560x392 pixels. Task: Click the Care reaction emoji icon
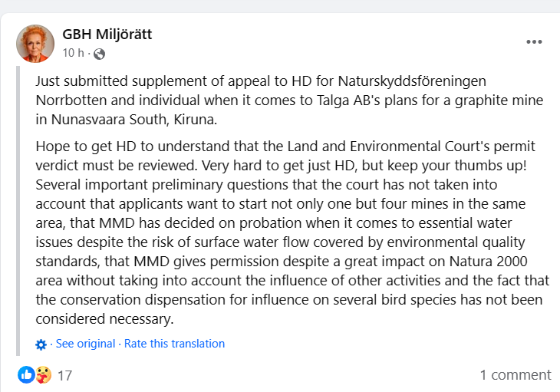(x=43, y=375)
